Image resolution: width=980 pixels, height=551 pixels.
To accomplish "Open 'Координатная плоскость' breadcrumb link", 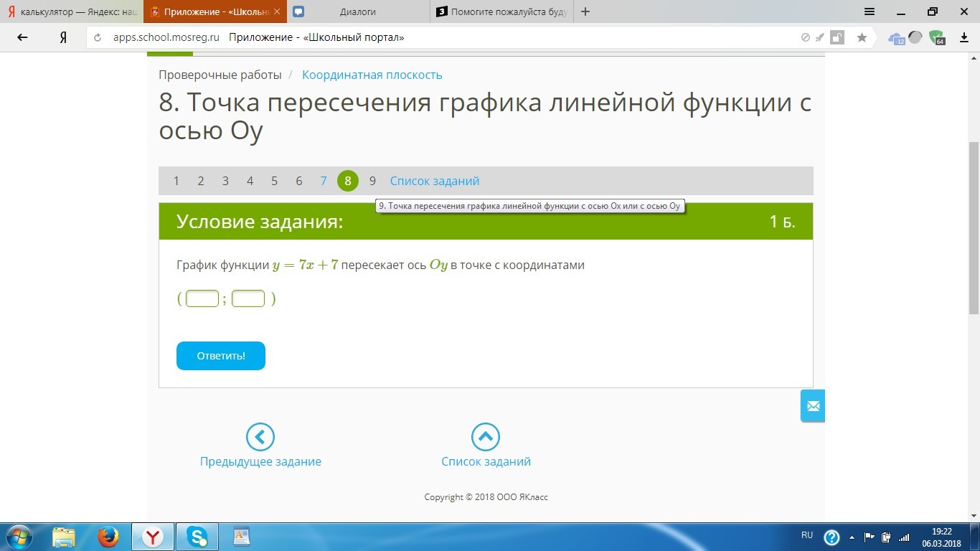I will click(372, 75).
